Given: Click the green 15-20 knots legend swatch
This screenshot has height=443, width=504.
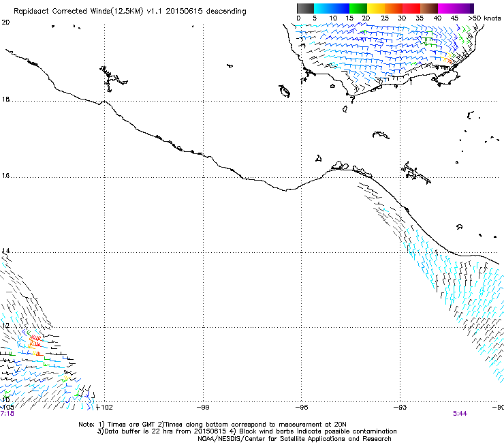Looking at the screenshot, I should point(358,8).
